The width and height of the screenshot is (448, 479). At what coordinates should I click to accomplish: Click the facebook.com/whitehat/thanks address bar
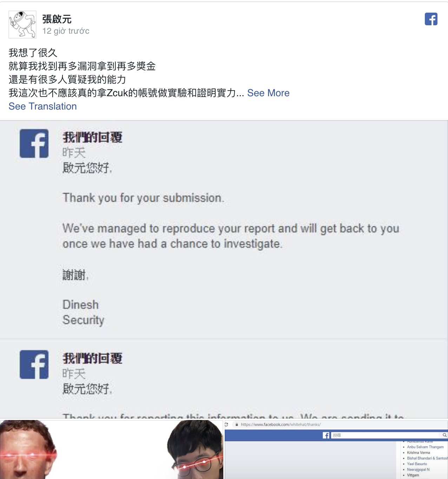coord(281,425)
